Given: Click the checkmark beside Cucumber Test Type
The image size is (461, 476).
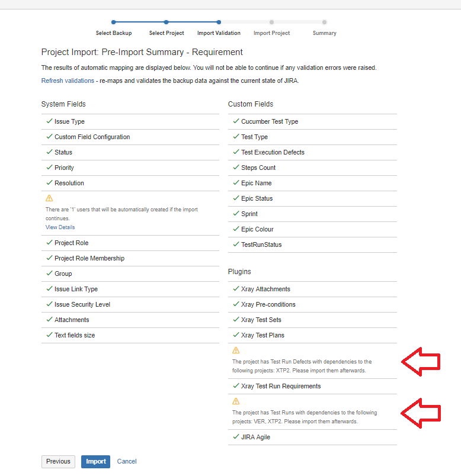Looking at the screenshot, I should pos(236,121).
